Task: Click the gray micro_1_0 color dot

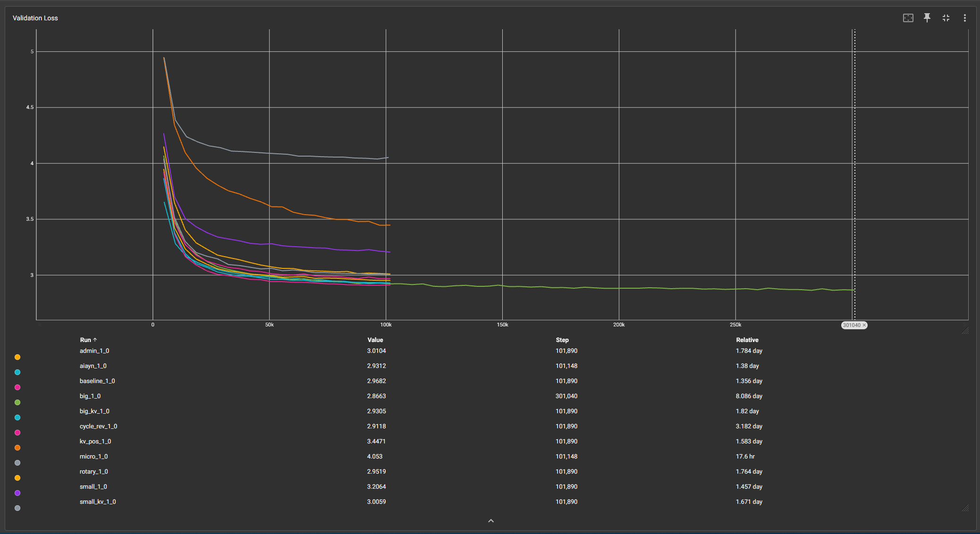Action: [17, 463]
